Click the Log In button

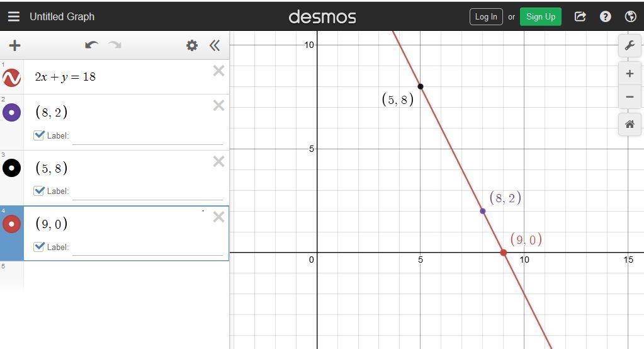[x=486, y=17]
